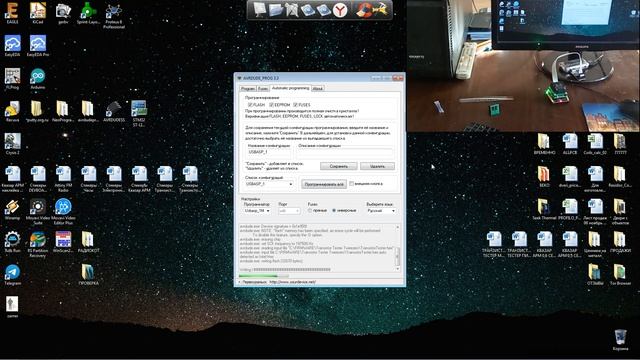This screenshot has height=360, width=640.
Task: Open the ПРОВЕРКА folder on desktop
Action: 88,274
